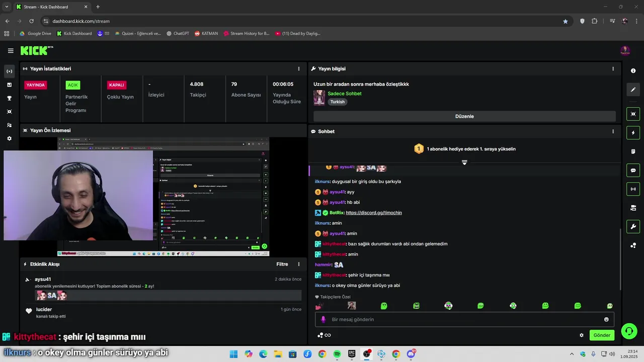This screenshot has height=362, width=644.
Task: Open Yayın İstatistikleri three-dot menu
Action: pos(299,69)
